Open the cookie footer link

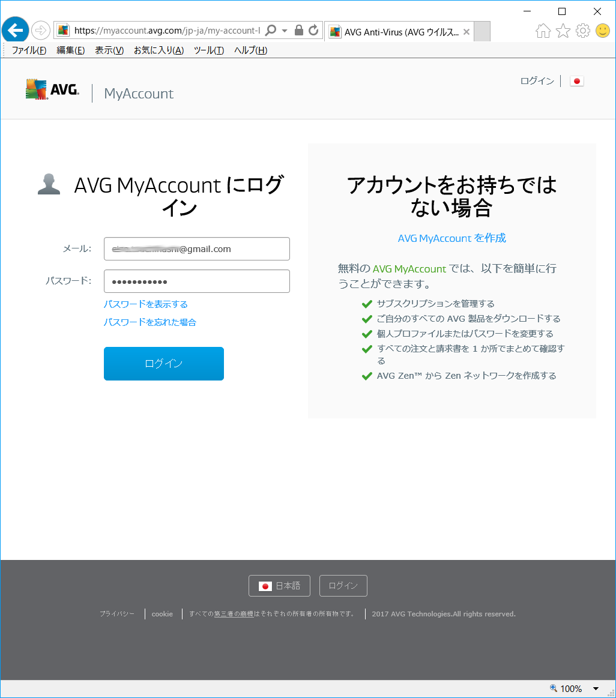[162, 614]
